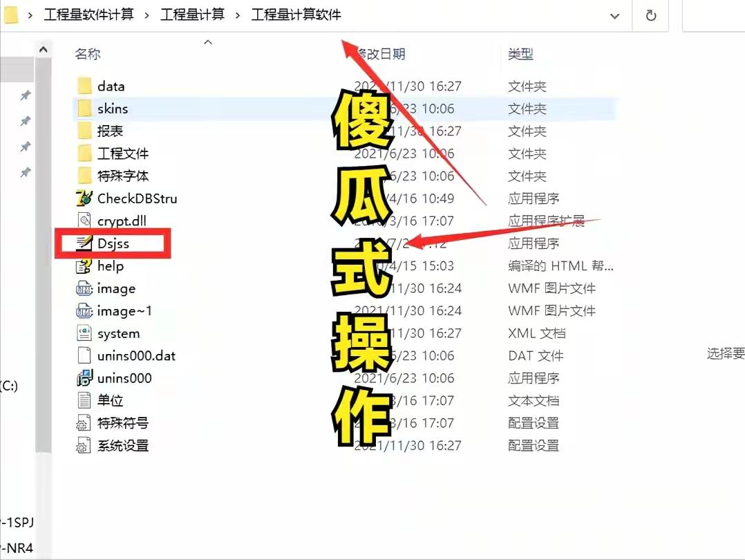Screen dimensions: 745x560
Task: Open the data folder
Action: (111, 86)
